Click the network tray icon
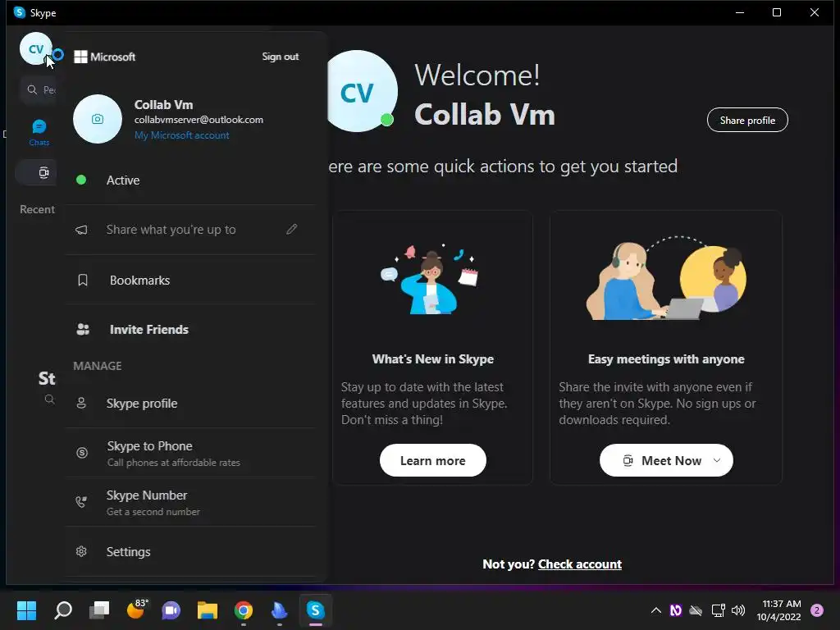 tap(718, 610)
